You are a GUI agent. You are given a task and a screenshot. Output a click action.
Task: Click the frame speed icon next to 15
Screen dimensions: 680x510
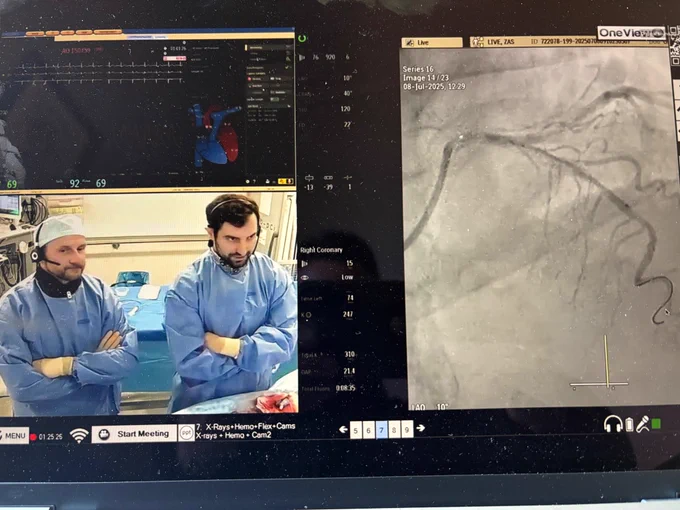304,263
